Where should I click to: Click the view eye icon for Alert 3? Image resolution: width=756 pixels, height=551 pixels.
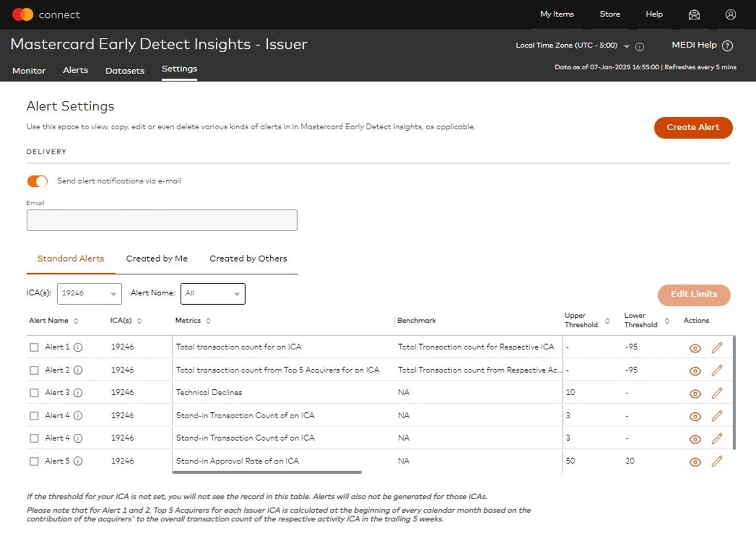tap(695, 393)
